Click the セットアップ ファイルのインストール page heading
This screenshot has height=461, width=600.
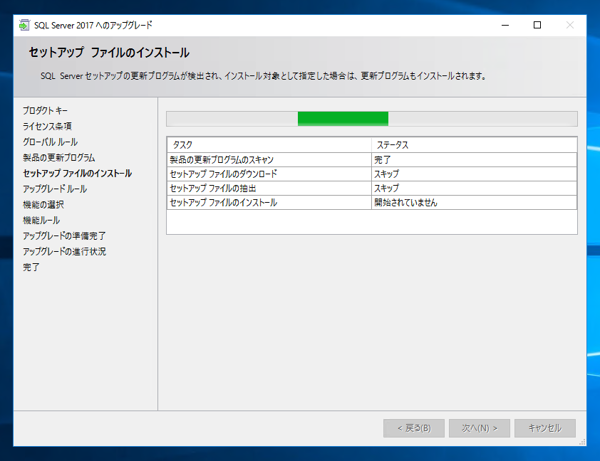109,52
